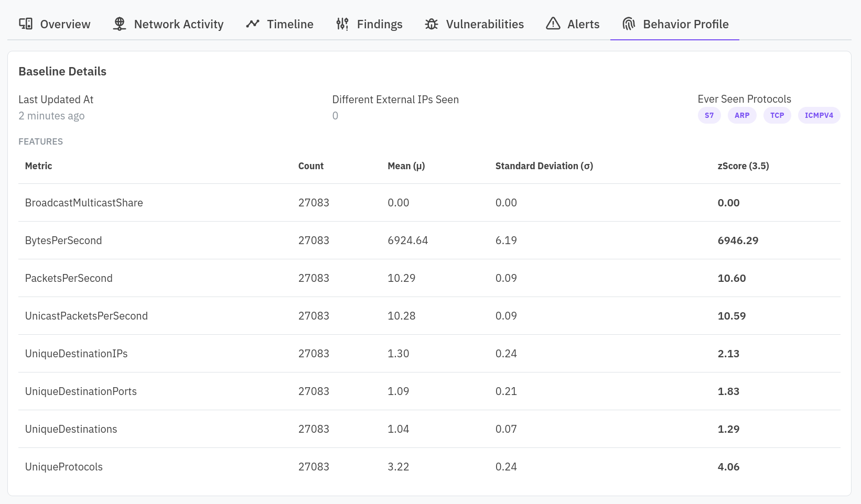Click the FEATURES section label
Image resolution: width=861 pixels, height=504 pixels.
(x=41, y=141)
